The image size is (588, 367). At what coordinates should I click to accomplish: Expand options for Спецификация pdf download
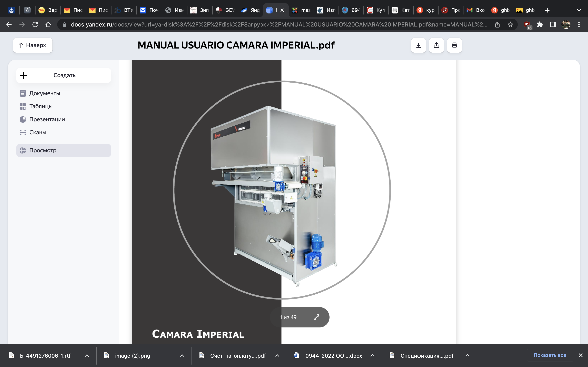click(x=468, y=356)
